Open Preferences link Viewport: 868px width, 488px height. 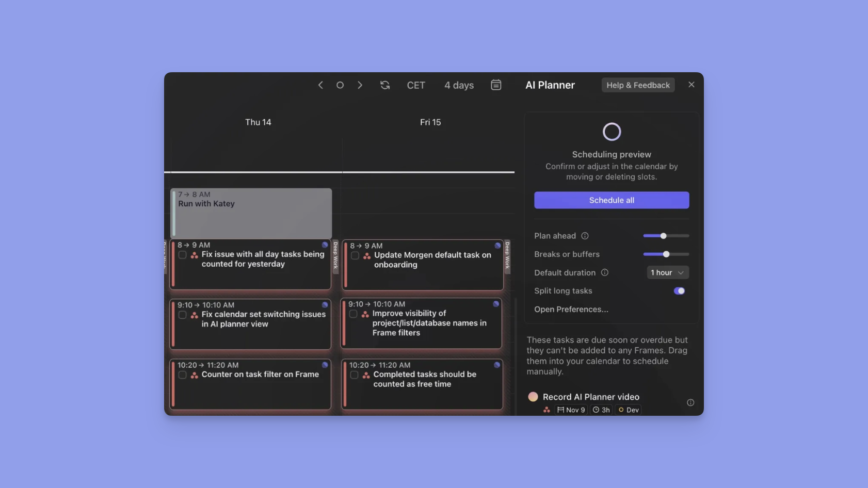click(571, 310)
